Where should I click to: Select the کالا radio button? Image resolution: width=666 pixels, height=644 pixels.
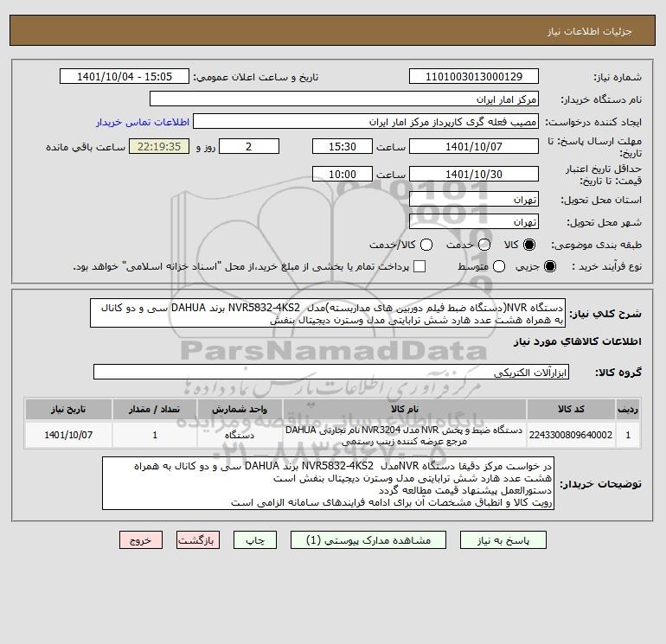click(x=529, y=245)
